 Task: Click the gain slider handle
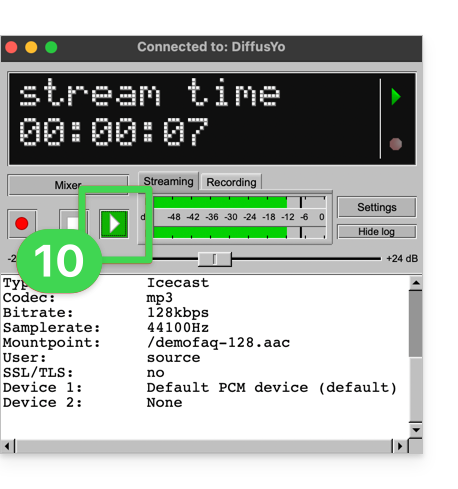tap(214, 259)
